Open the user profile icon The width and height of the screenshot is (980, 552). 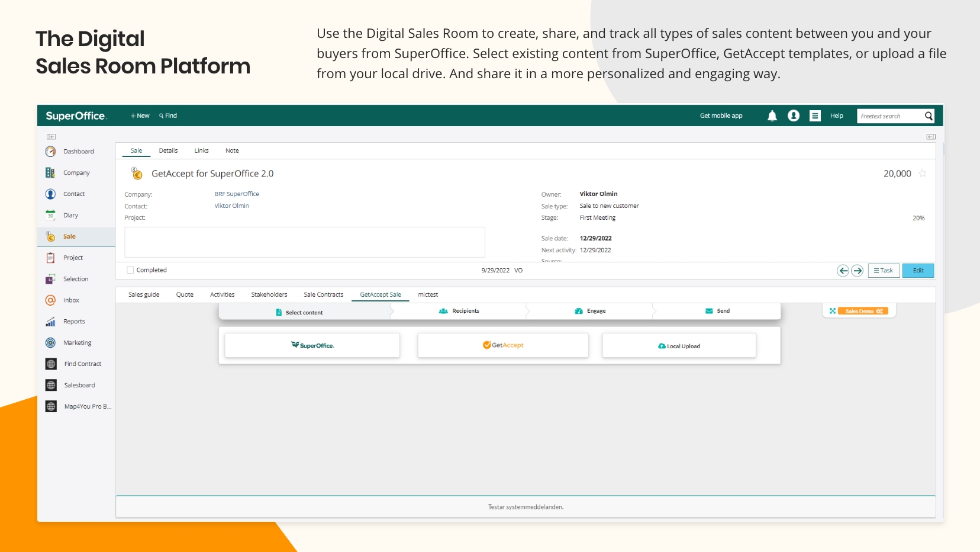pos(794,115)
